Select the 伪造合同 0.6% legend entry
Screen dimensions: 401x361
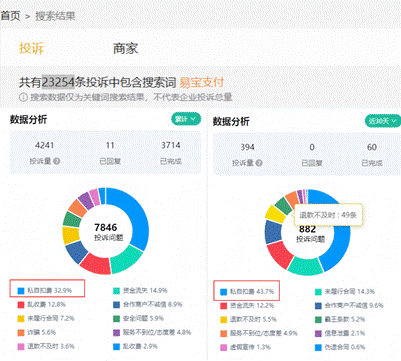click(x=340, y=347)
